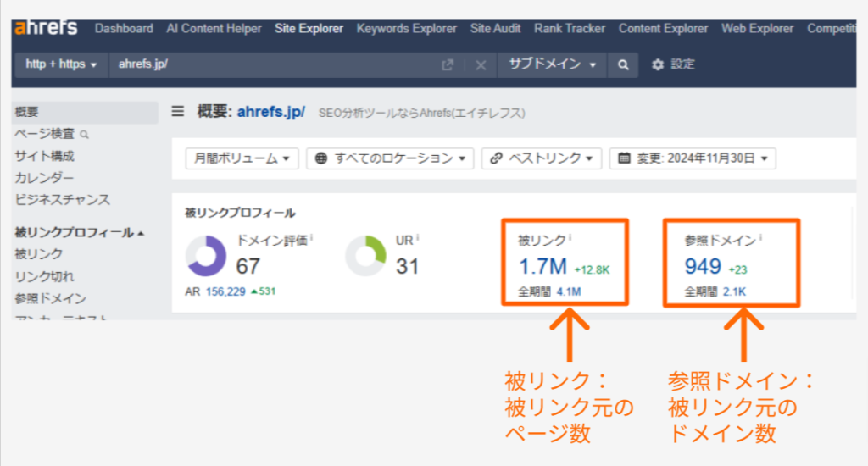Image resolution: width=868 pixels, height=466 pixels.
Task: Click the +12.8K backlink change value
Action: (x=592, y=270)
